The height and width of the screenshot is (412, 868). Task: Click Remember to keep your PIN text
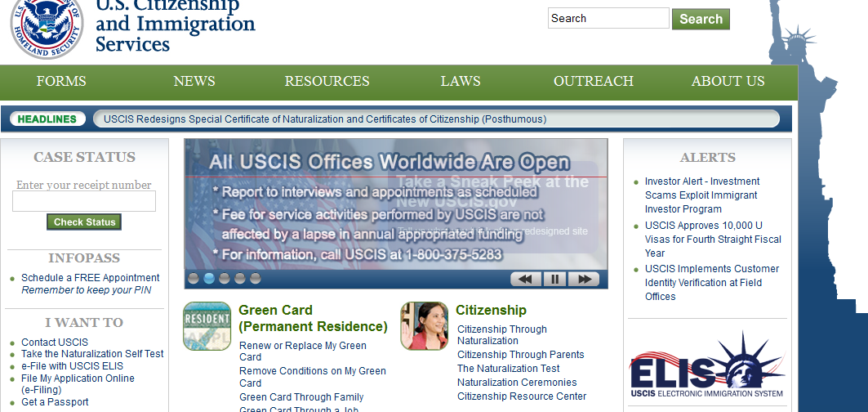(x=87, y=290)
